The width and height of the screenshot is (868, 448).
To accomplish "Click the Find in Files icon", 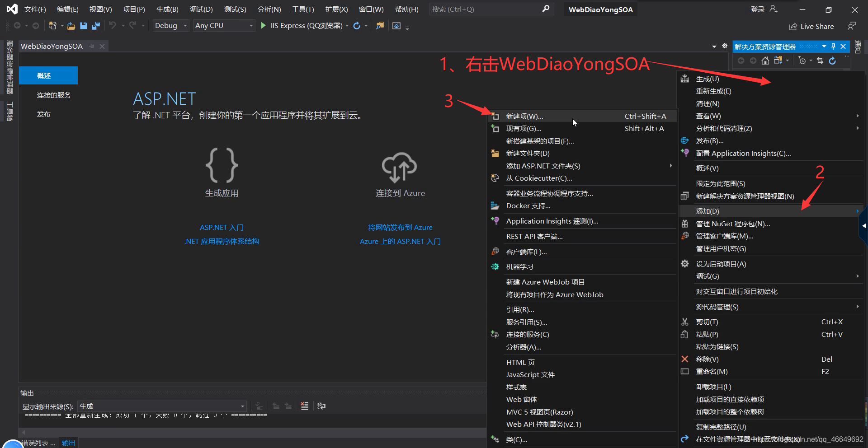I will pyautogui.click(x=380, y=26).
